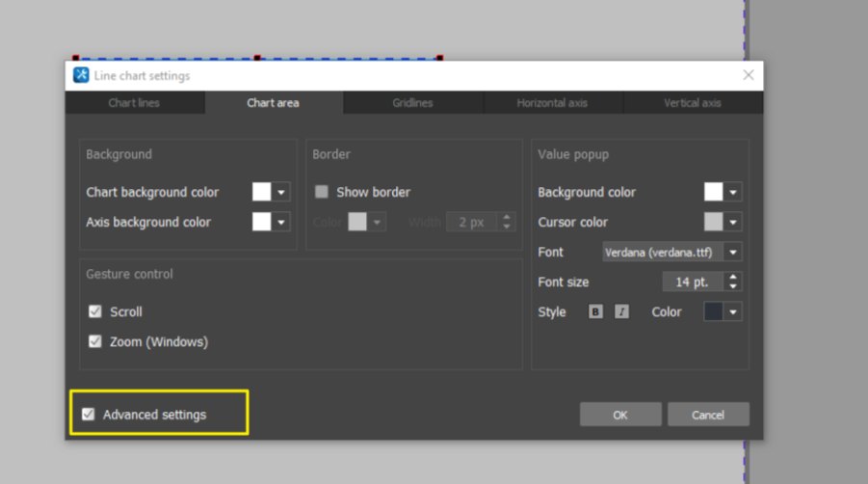Expand the Chart background color dropdown
Viewport: 868px width, 484px height.
coord(281,192)
